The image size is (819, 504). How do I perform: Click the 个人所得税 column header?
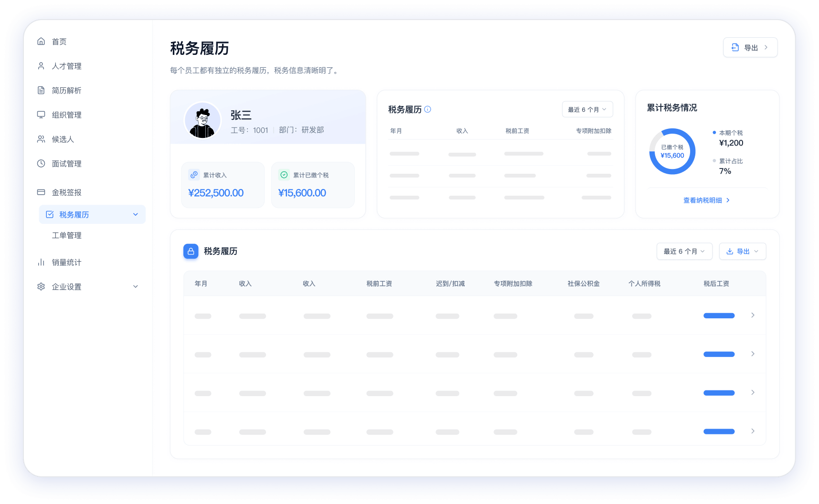click(x=644, y=283)
